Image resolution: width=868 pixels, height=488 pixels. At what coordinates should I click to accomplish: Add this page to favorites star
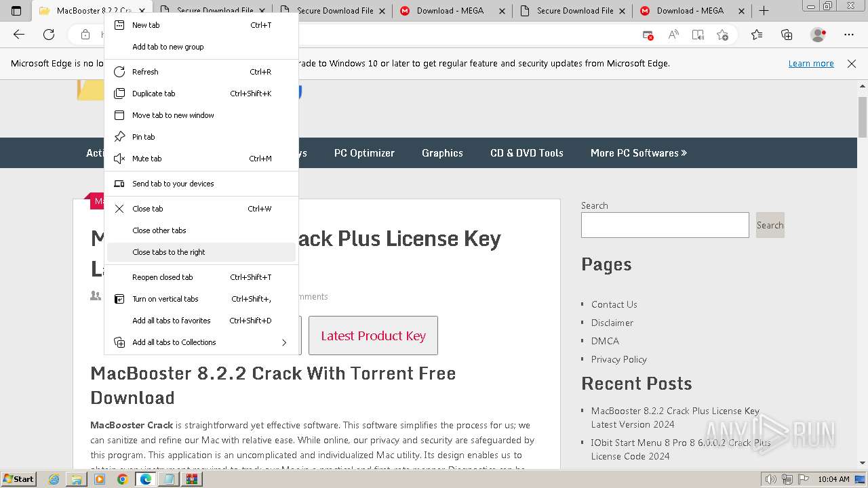723,35
